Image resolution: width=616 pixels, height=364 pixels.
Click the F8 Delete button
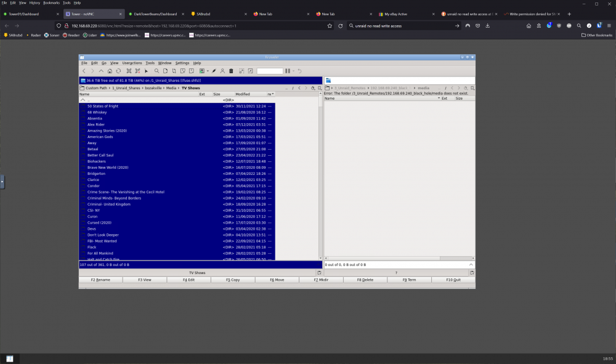(x=365, y=280)
